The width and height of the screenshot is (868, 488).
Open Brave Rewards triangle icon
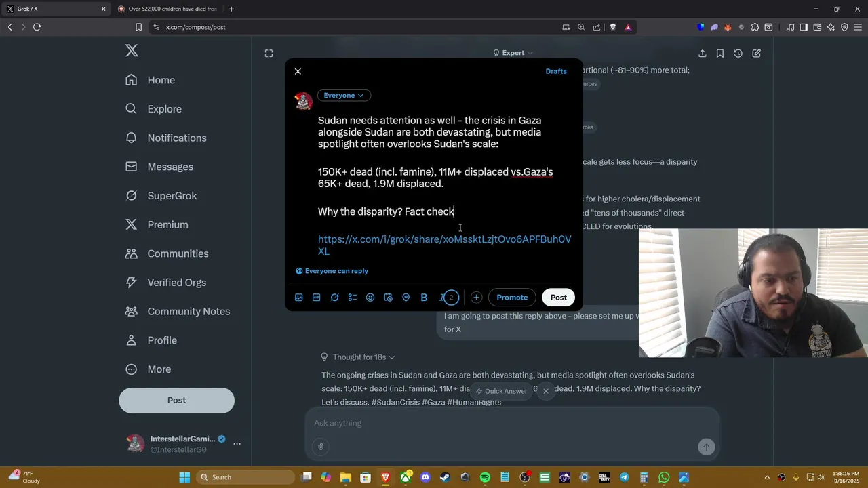(628, 27)
